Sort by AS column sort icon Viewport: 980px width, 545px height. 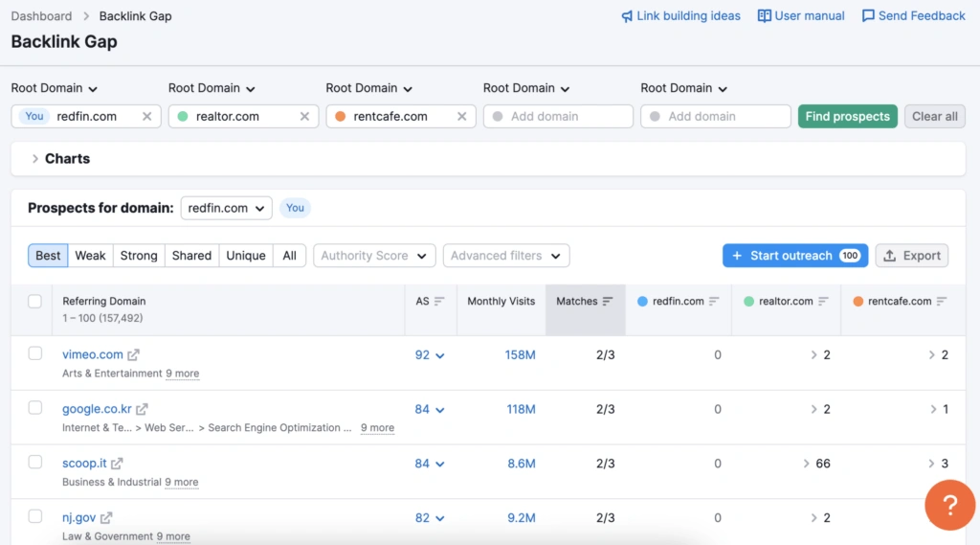tap(439, 302)
